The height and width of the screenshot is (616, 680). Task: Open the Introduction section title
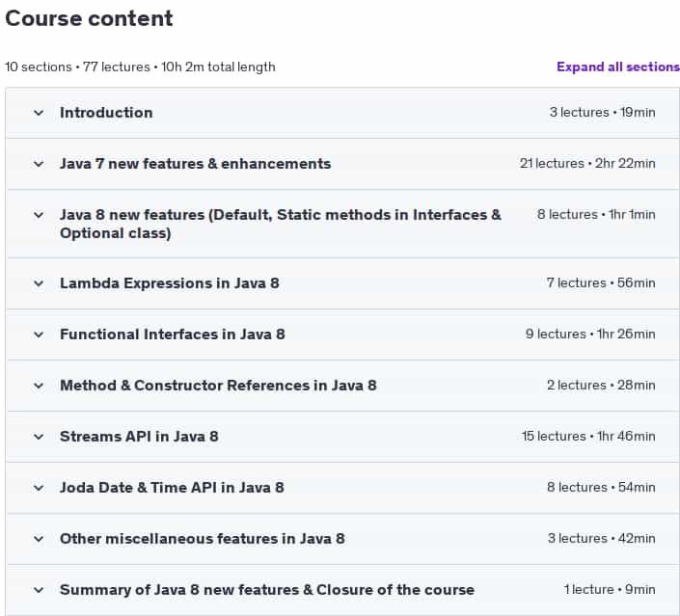pyautogui.click(x=106, y=113)
